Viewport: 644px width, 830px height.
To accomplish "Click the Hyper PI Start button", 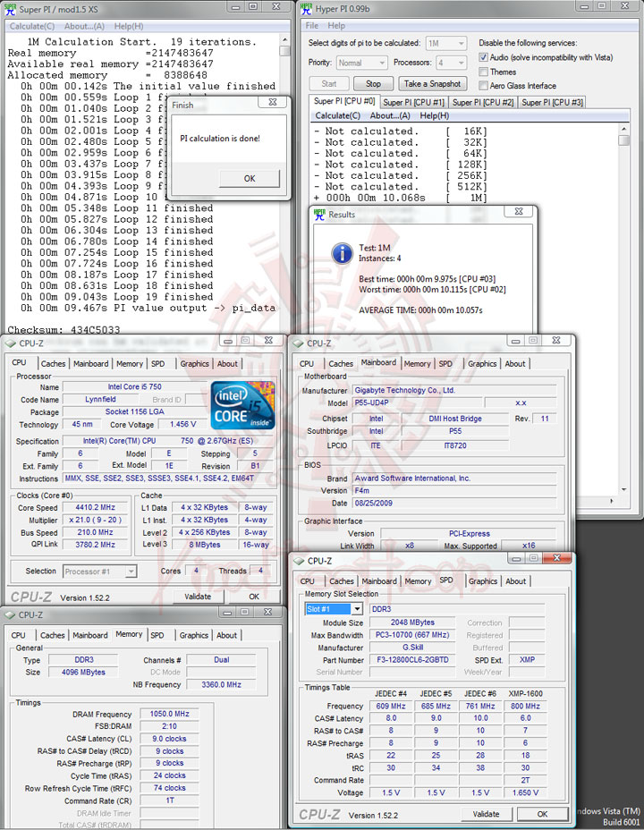I will coord(328,84).
